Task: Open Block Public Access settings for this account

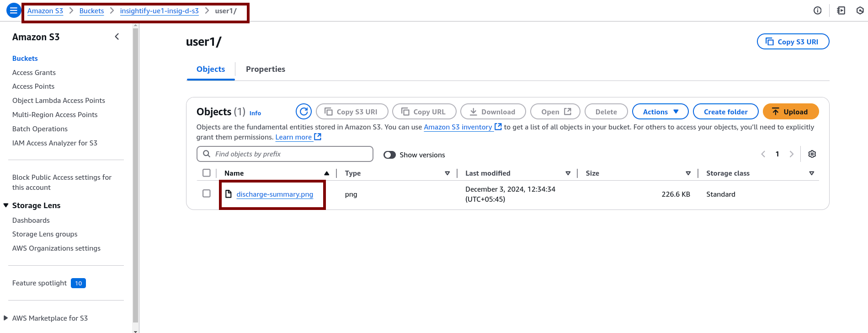Action: (62, 182)
